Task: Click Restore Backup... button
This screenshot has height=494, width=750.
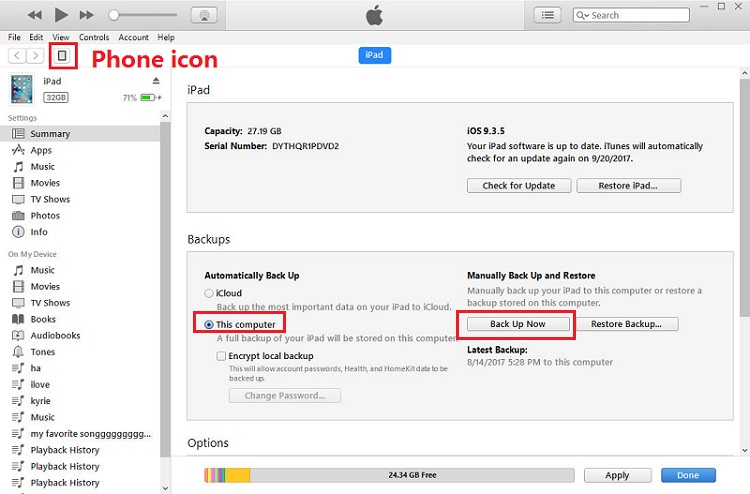Action: pos(627,324)
